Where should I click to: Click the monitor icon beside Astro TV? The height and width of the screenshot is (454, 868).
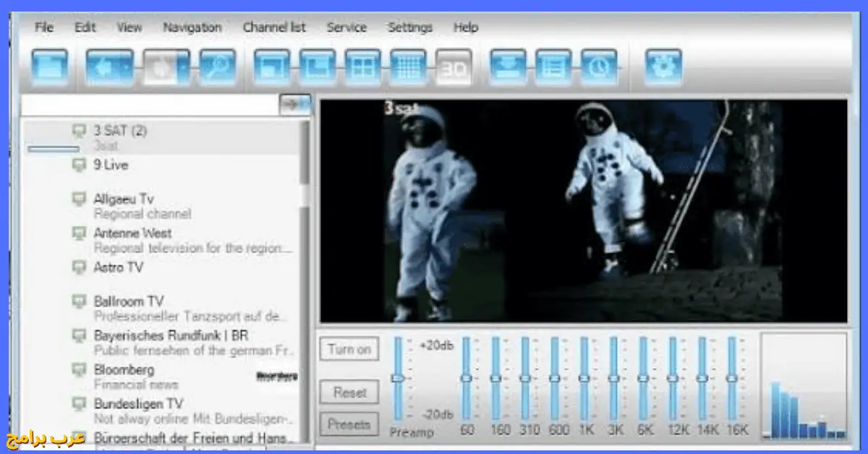click(80, 267)
